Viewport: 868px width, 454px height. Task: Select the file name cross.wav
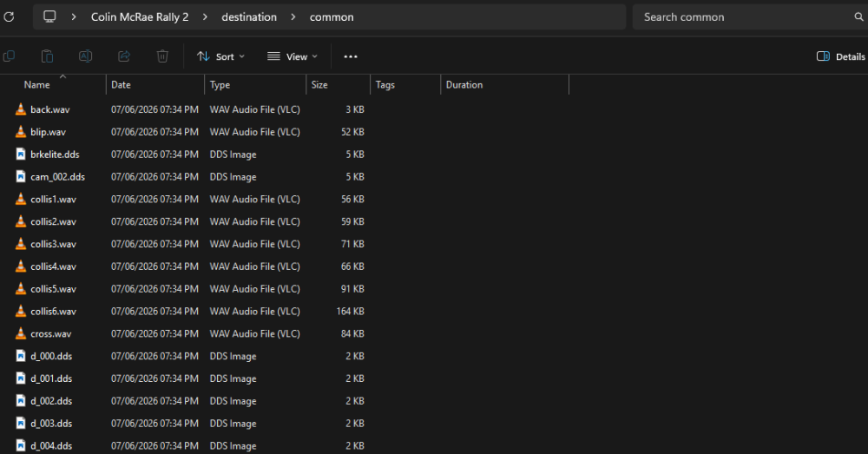pos(51,334)
